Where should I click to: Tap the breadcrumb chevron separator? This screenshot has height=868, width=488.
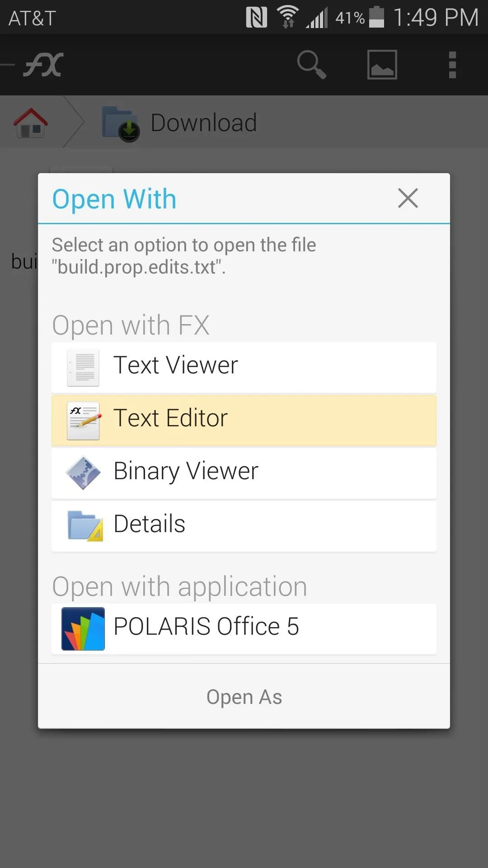(74, 122)
